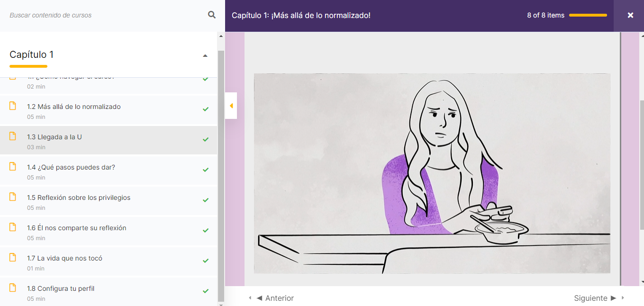
Task: Click green checkmark for 1.3 Llegada a la U
Action: click(x=206, y=140)
